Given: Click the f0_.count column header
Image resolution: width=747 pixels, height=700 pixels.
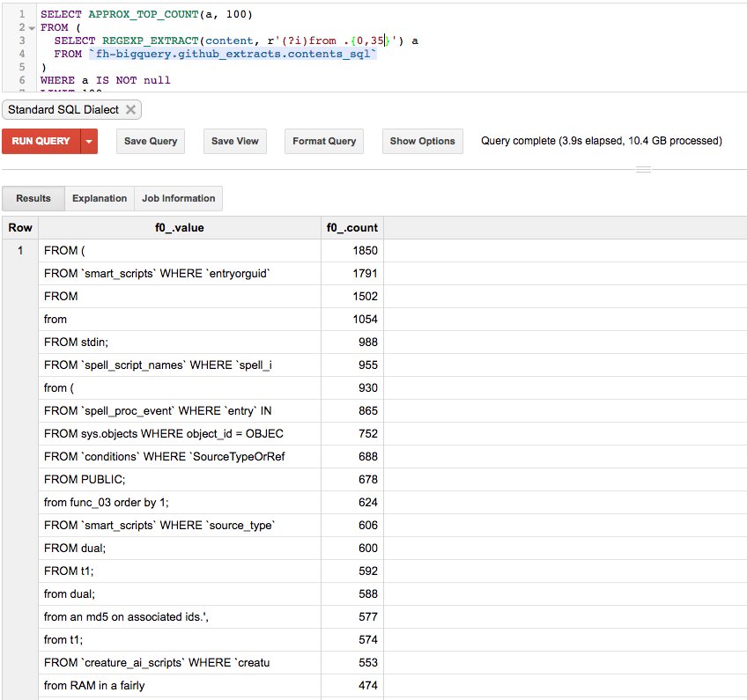Looking at the screenshot, I should pos(352,228).
